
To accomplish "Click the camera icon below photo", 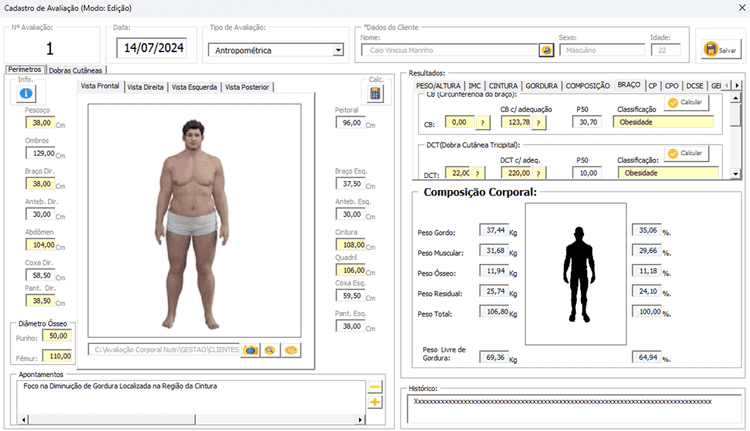I will tap(250, 350).
